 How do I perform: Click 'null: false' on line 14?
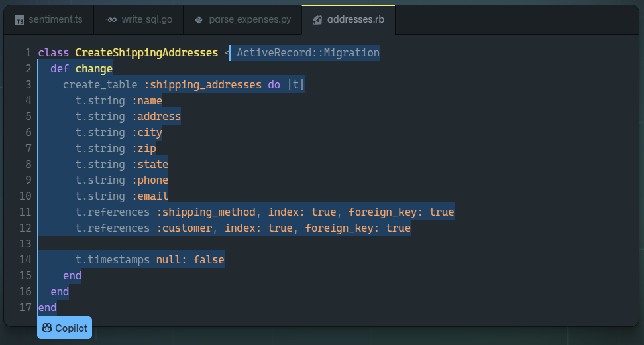(x=190, y=260)
